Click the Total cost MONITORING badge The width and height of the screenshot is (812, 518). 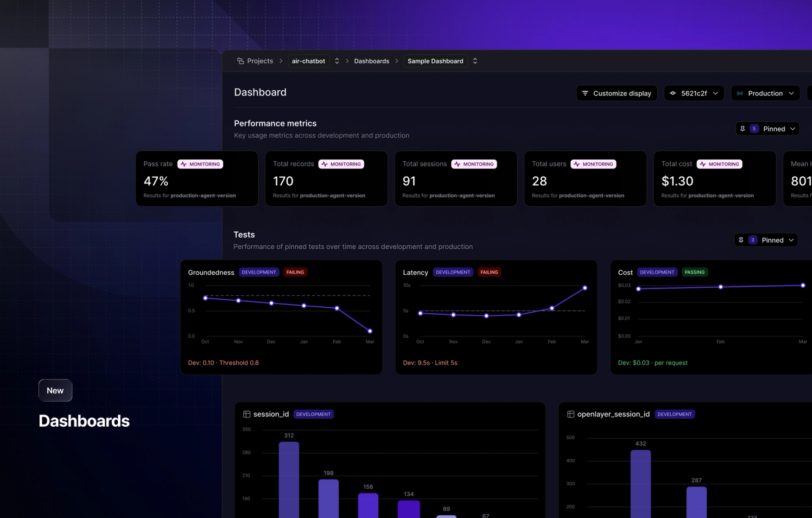[719, 164]
